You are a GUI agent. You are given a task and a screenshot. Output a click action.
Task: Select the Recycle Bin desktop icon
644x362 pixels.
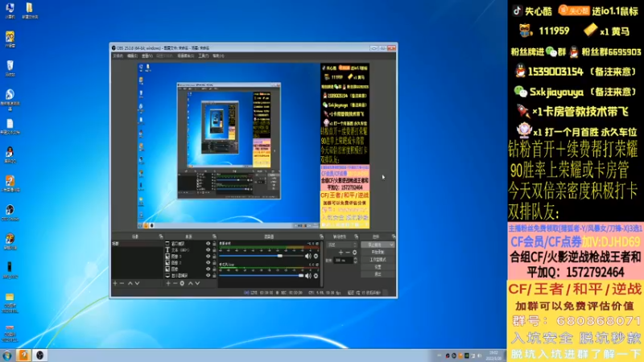pyautogui.click(x=10, y=68)
